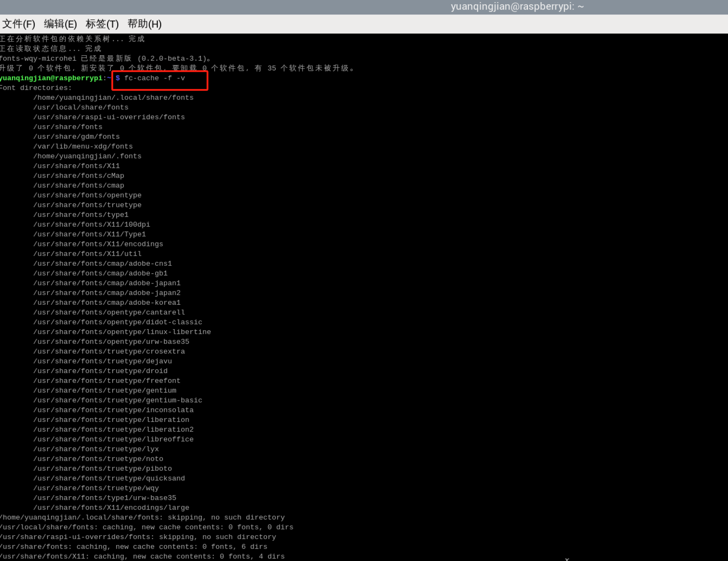Click the /usr/share/fonts/X11 caching output line
Image resolution: width=728 pixels, height=561 pixels.
pyautogui.click(x=142, y=556)
